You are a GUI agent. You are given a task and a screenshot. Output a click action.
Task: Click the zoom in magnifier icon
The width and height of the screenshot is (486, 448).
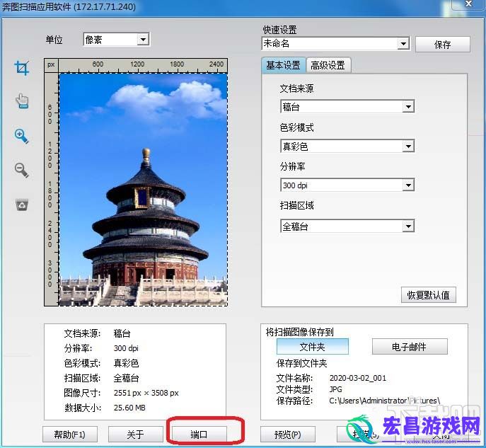click(x=21, y=137)
